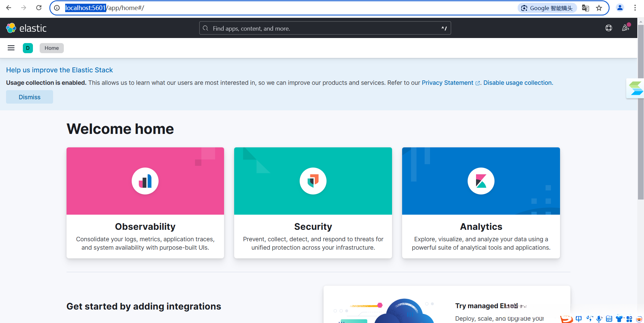
Task: Select the Home breadcrumb
Action: 52,48
